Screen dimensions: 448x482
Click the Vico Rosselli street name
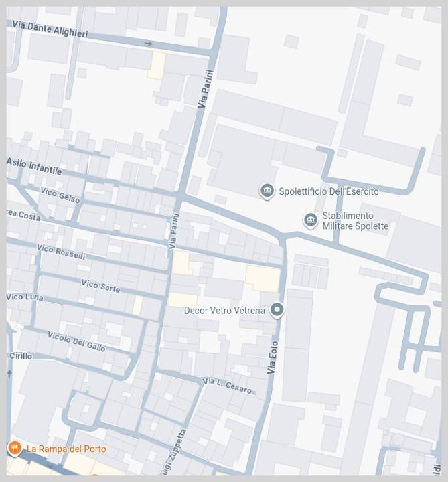click(61, 252)
